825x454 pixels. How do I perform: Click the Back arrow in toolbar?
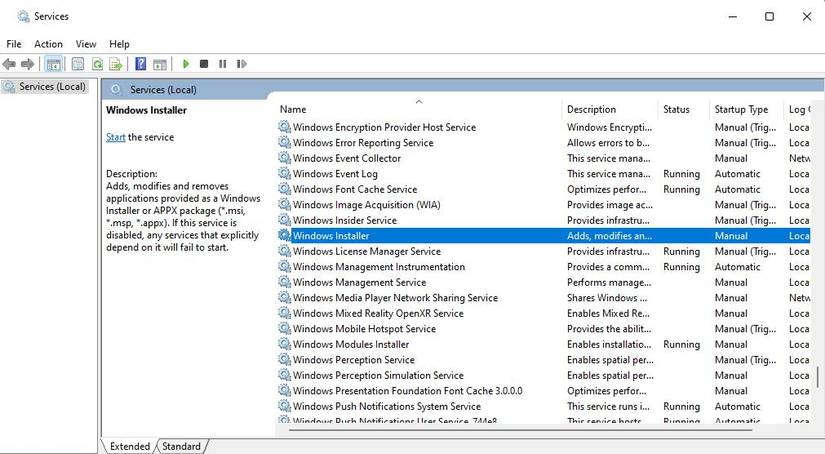pyautogui.click(x=9, y=64)
